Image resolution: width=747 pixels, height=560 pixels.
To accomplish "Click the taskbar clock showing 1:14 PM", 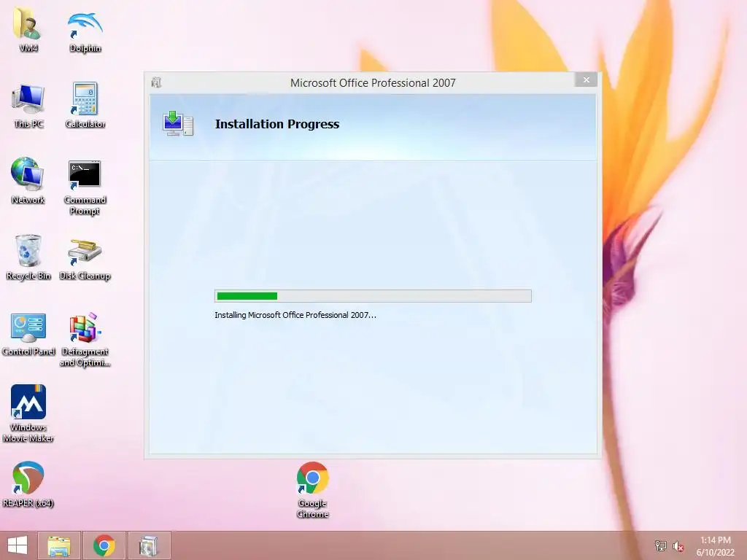I will click(715, 545).
